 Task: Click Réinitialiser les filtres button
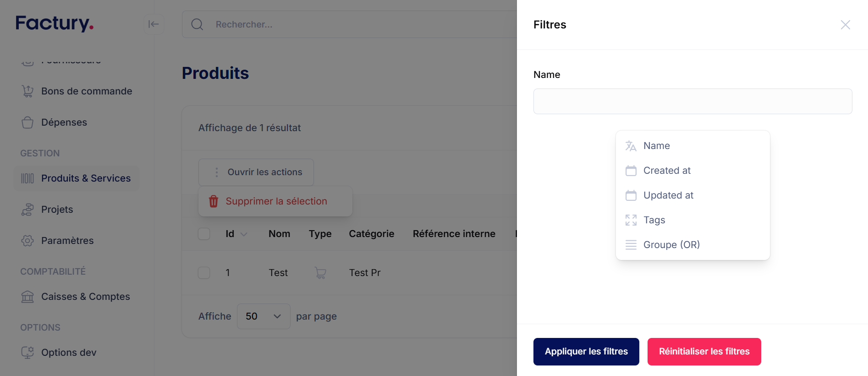click(704, 352)
